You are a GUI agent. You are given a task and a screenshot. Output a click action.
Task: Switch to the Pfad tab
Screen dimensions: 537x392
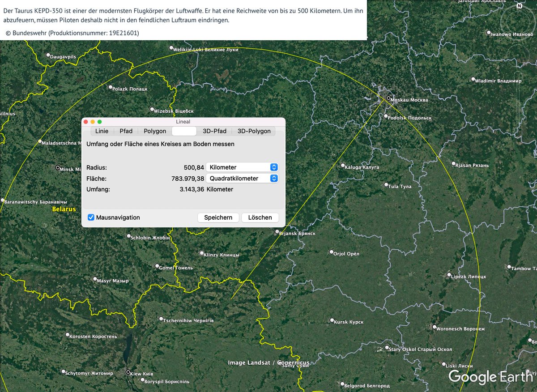pyautogui.click(x=126, y=131)
